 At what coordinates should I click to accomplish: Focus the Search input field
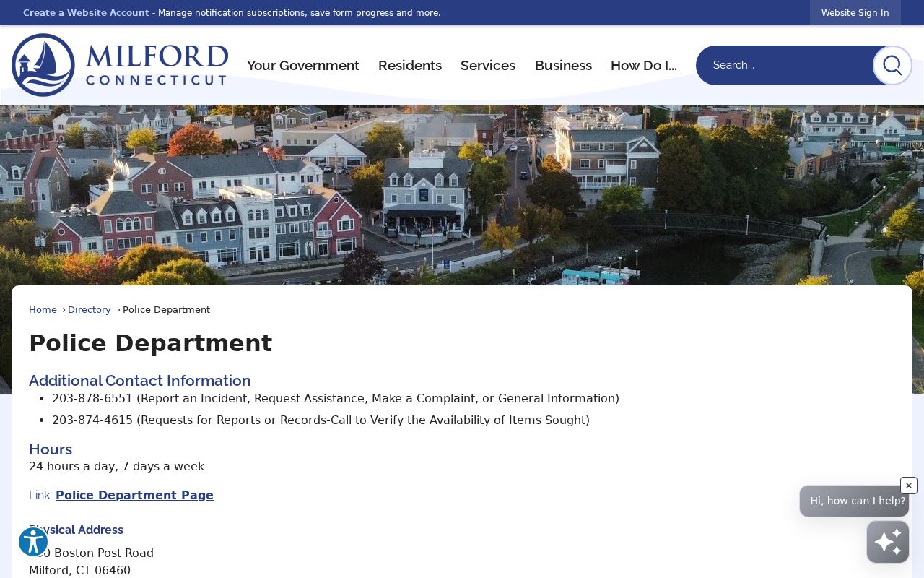[x=784, y=65]
